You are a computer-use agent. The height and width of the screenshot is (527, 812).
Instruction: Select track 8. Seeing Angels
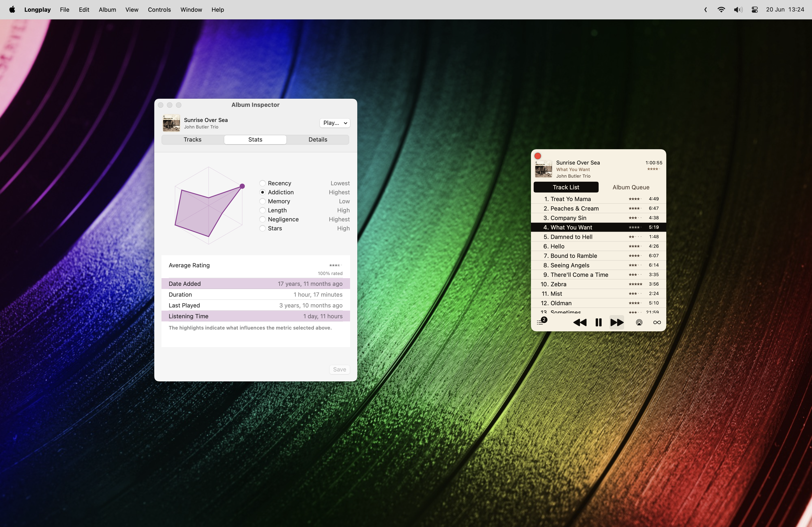[x=598, y=265]
